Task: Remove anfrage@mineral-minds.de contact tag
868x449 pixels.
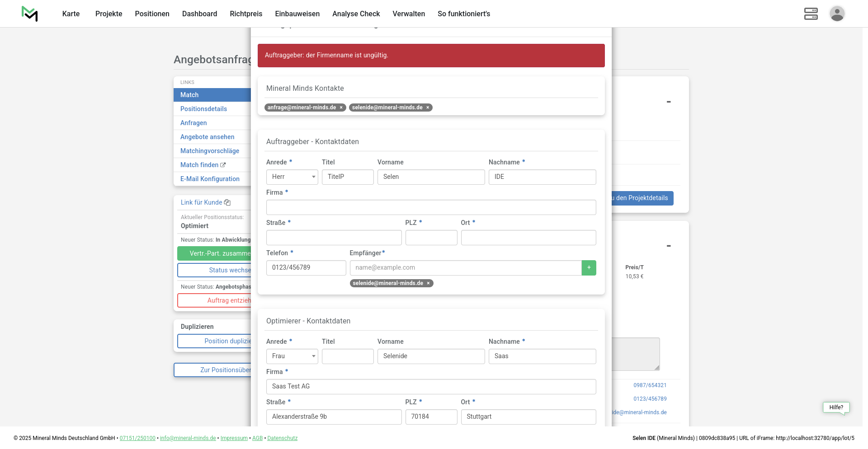Action: pyautogui.click(x=341, y=108)
